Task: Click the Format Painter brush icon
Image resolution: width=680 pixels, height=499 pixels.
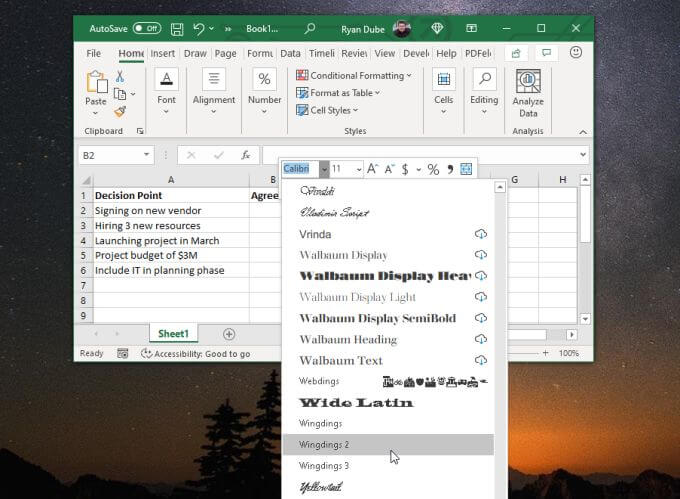Action: 120,112
